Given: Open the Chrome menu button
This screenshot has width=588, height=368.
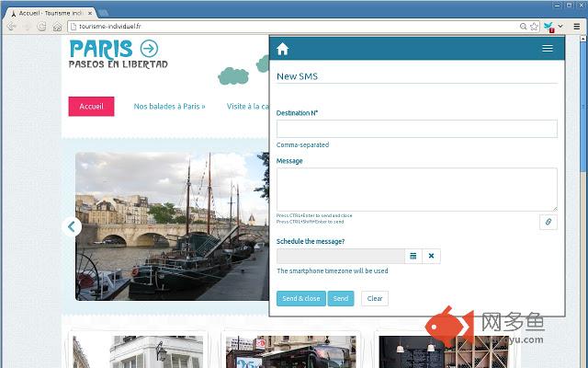Looking at the screenshot, I should point(577,27).
